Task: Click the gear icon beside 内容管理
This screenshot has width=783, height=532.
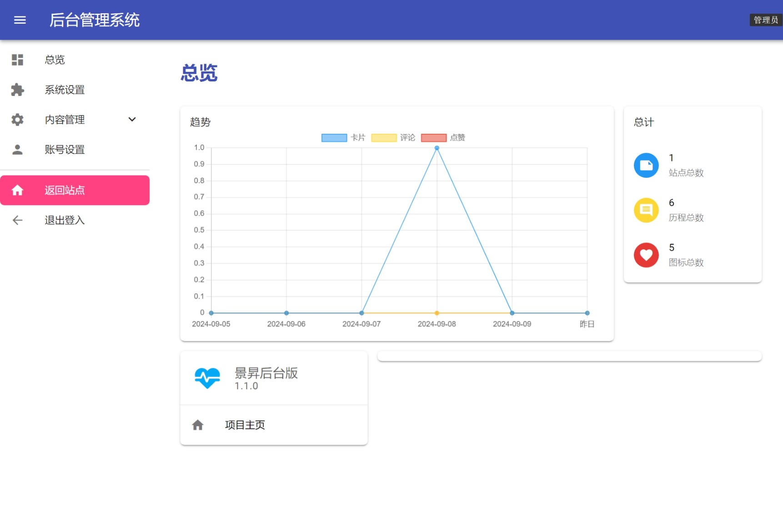Action: 17,120
